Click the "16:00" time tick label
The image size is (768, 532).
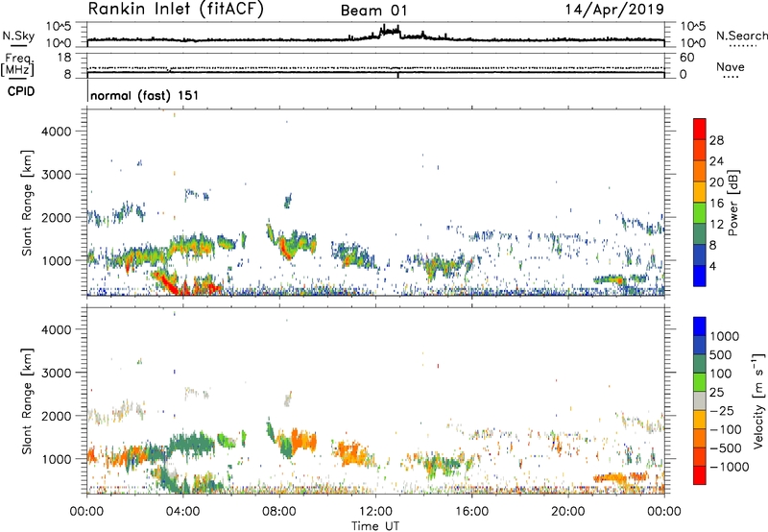(471, 512)
